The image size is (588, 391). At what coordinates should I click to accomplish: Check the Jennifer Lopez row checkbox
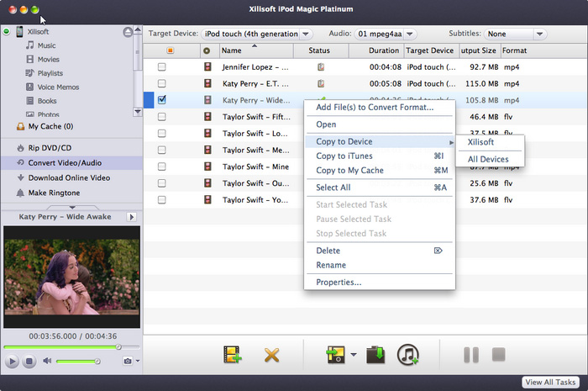(x=161, y=66)
